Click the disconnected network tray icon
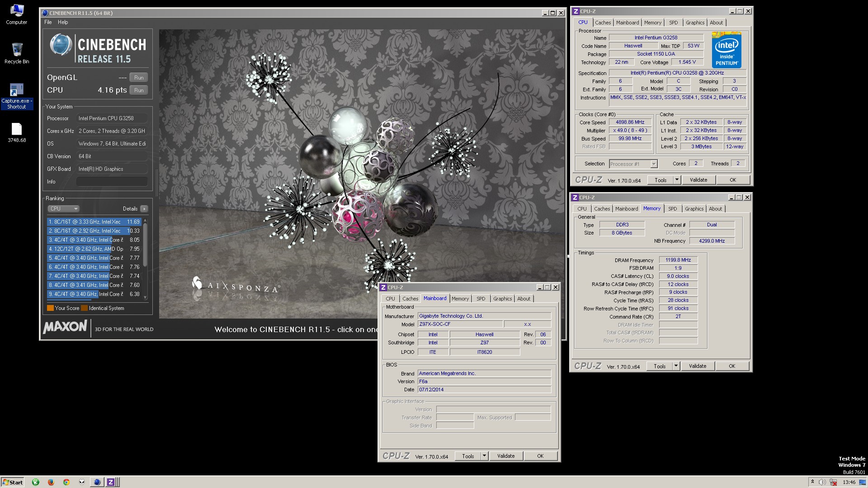 [833, 482]
